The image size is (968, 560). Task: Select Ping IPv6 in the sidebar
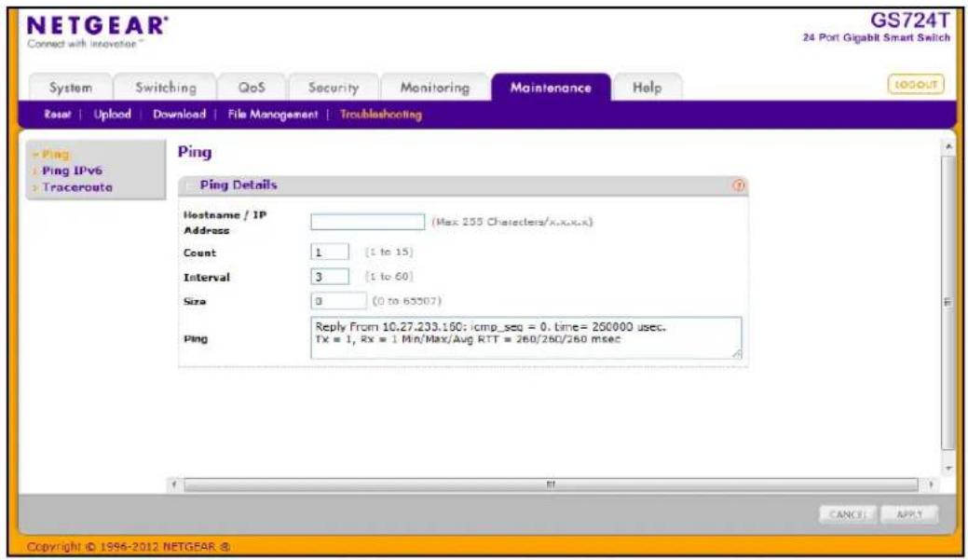[x=72, y=171]
